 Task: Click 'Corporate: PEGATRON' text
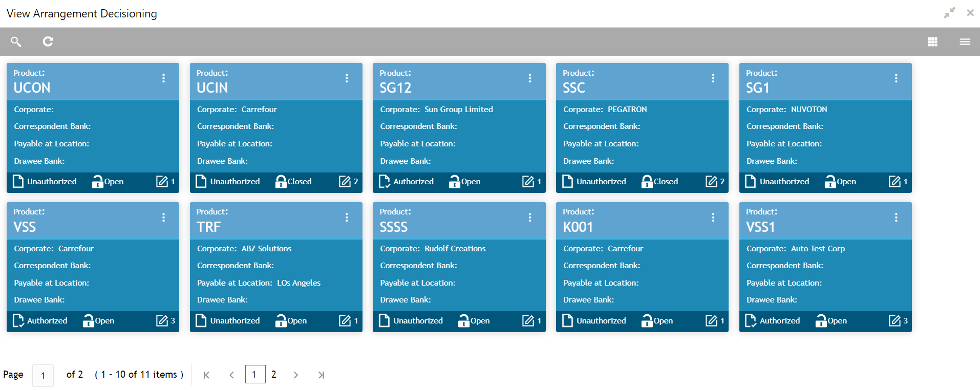pyautogui.click(x=605, y=109)
